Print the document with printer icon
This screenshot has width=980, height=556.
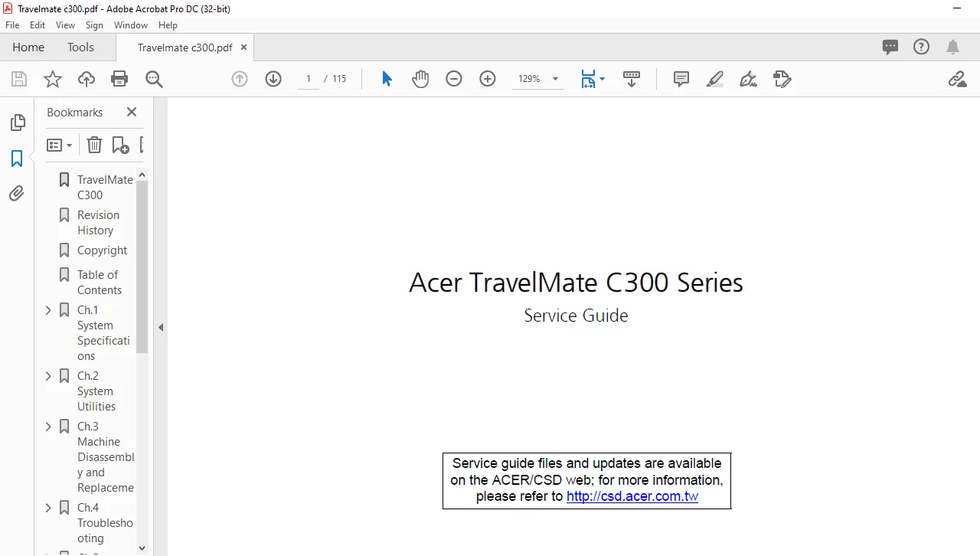119,79
